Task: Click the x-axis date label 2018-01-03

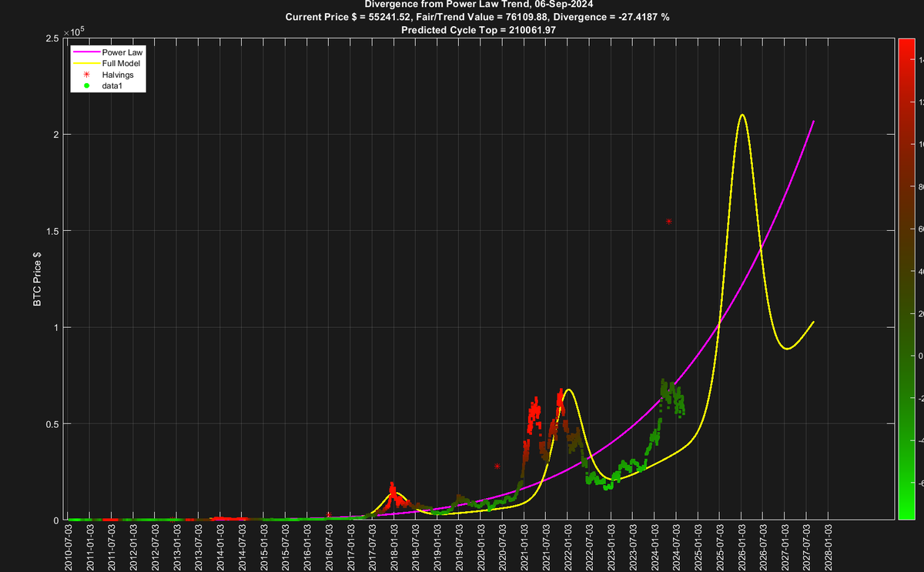Action: 394,547
